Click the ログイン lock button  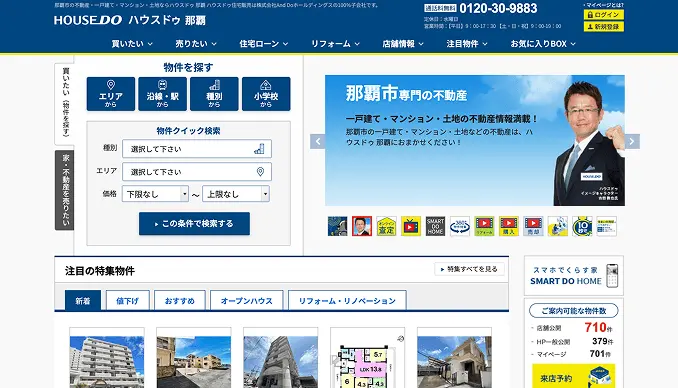pos(604,15)
